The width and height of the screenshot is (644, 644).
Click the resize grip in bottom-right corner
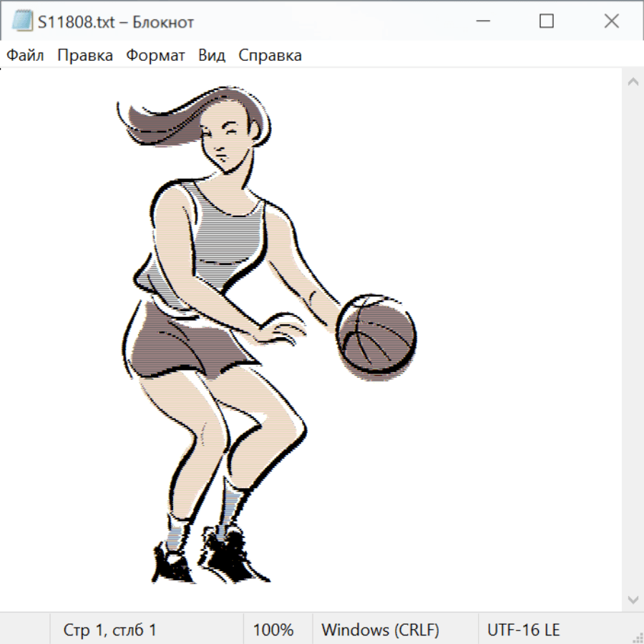coord(638,638)
